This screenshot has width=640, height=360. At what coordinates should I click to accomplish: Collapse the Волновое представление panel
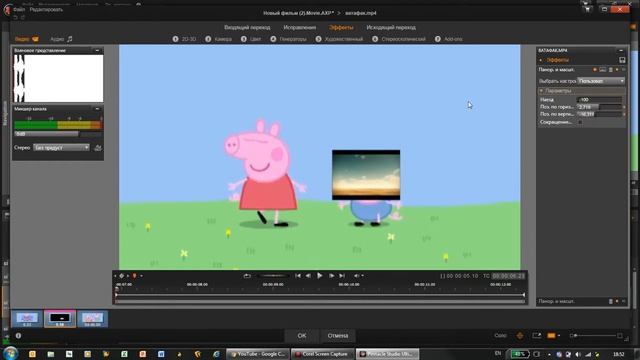click(97, 51)
